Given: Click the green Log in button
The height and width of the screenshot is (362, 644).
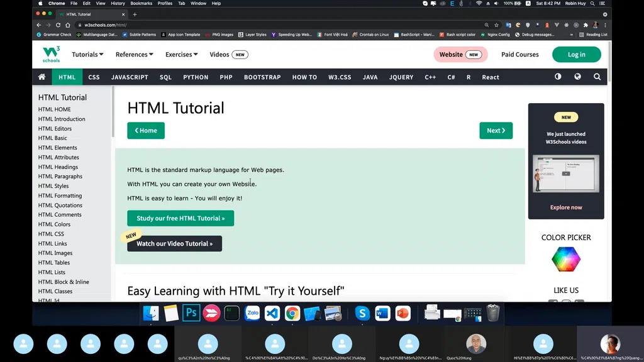Looking at the screenshot, I should point(576,54).
